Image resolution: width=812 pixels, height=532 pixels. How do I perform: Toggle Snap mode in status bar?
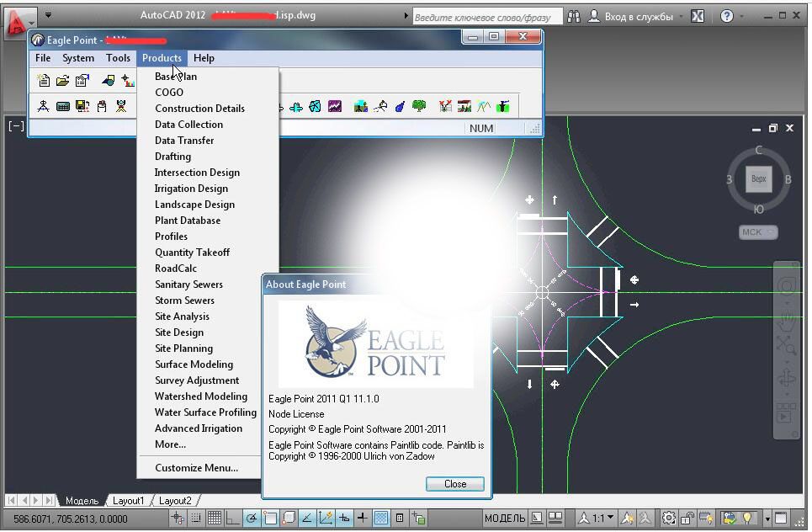(196, 518)
